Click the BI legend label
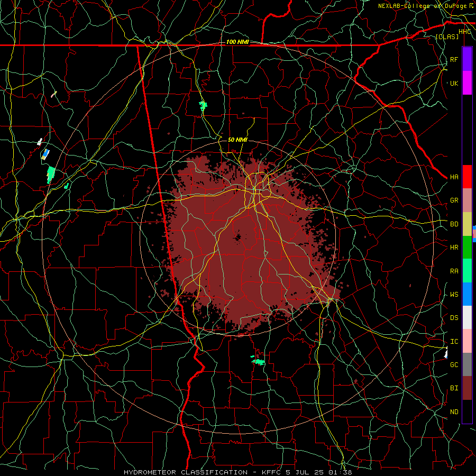Screen dimensions: 476x476 coord(454,388)
